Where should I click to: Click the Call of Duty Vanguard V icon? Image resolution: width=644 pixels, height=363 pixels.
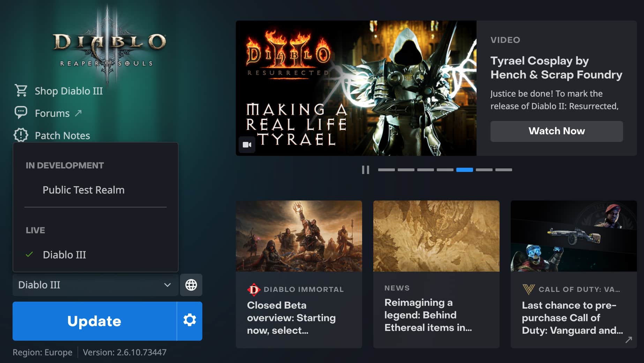[x=529, y=289]
